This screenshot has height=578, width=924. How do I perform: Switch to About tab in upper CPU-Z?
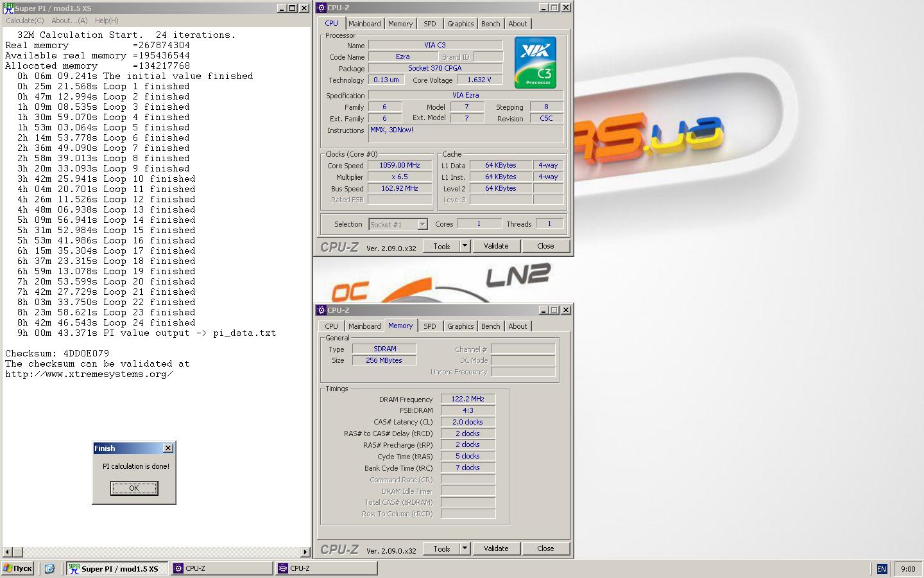tap(518, 24)
